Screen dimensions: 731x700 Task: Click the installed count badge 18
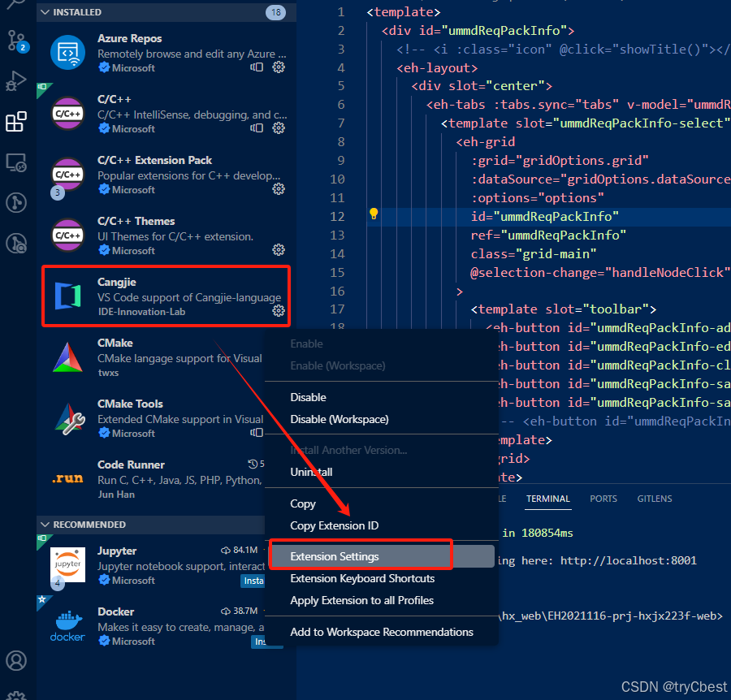coord(276,12)
